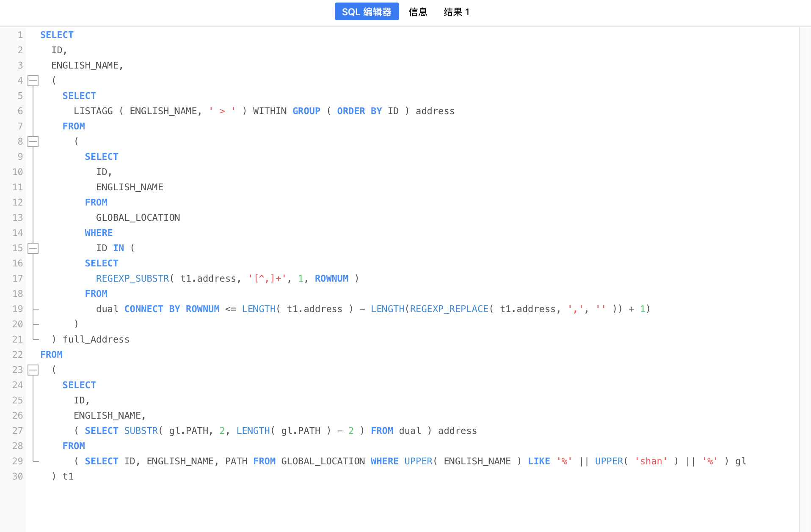811x532 pixels.
Task: Click the WHERE keyword on line 14
Action: pos(99,233)
